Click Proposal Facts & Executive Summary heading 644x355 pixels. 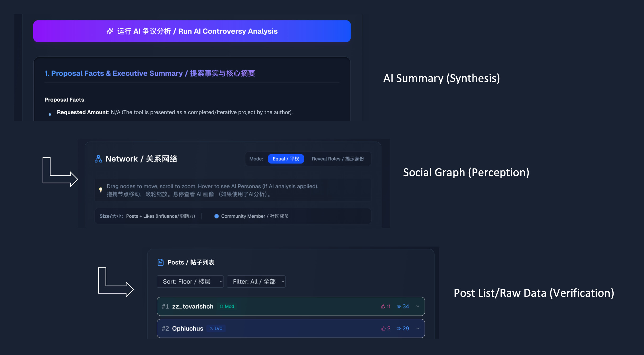pos(150,73)
